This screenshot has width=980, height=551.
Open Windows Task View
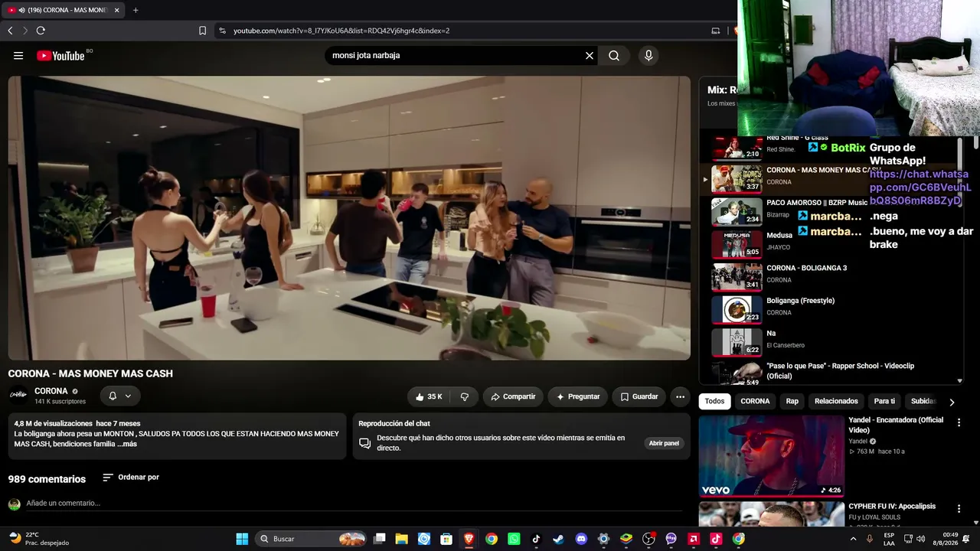tap(379, 539)
